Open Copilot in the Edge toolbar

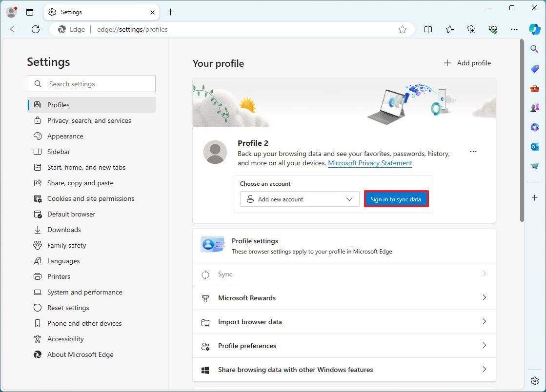tap(535, 29)
